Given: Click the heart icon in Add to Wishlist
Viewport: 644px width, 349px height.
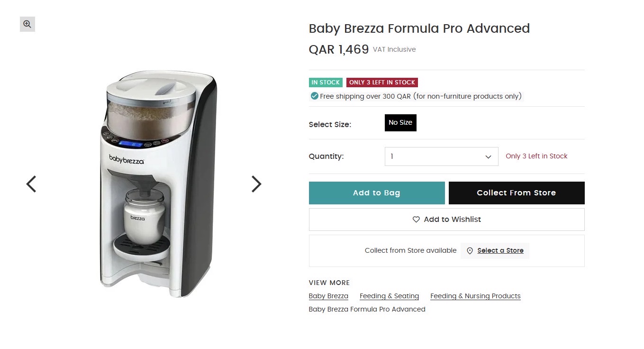Looking at the screenshot, I should [416, 220].
